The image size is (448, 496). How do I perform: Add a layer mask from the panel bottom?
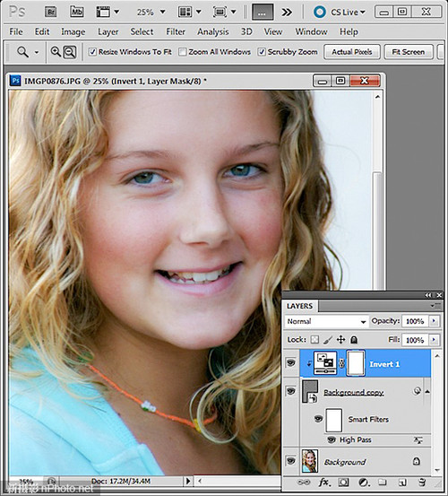(x=343, y=483)
